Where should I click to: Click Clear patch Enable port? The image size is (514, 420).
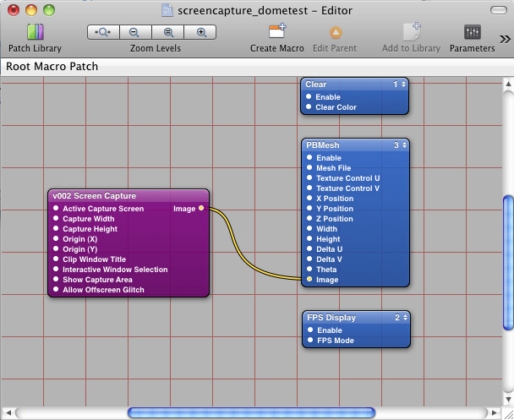coord(309,96)
